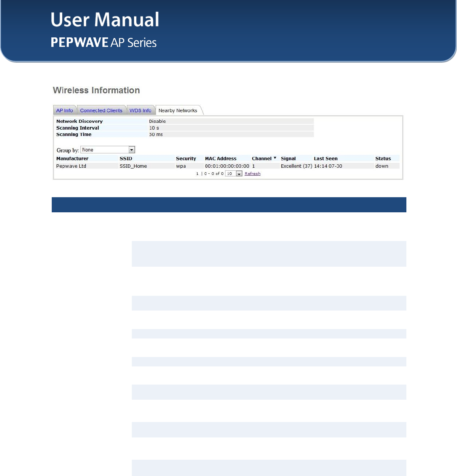Click the down status value
This screenshot has width=457, height=476.
(382, 166)
